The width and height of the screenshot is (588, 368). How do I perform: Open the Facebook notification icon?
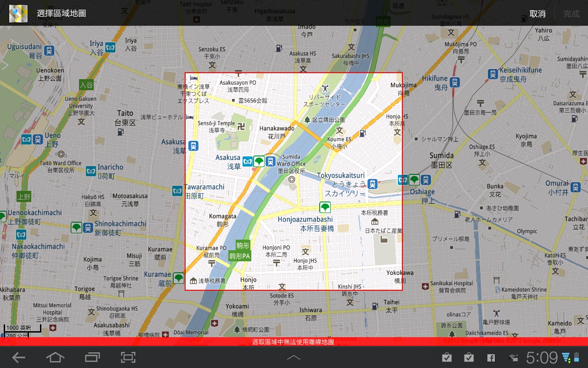click(490, 357)
